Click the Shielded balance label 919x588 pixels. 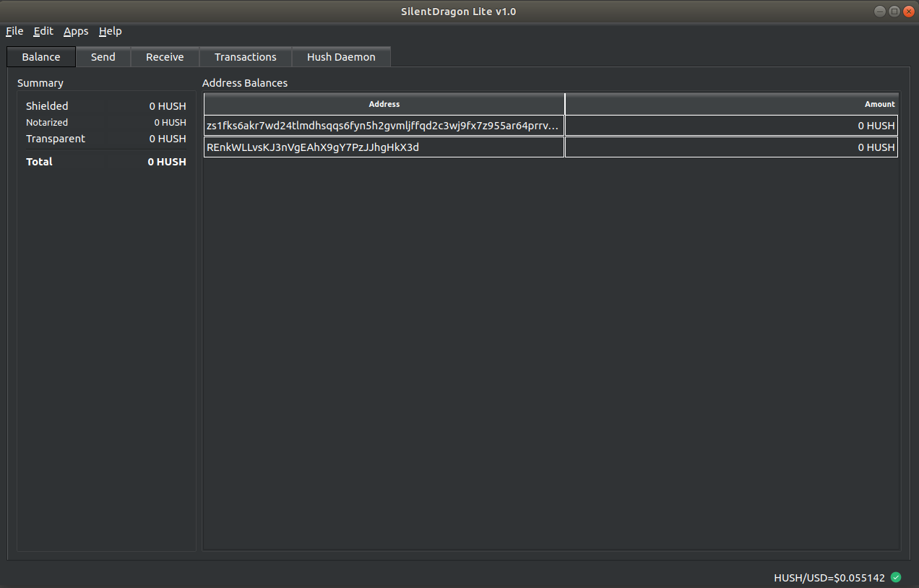point(47,106)
